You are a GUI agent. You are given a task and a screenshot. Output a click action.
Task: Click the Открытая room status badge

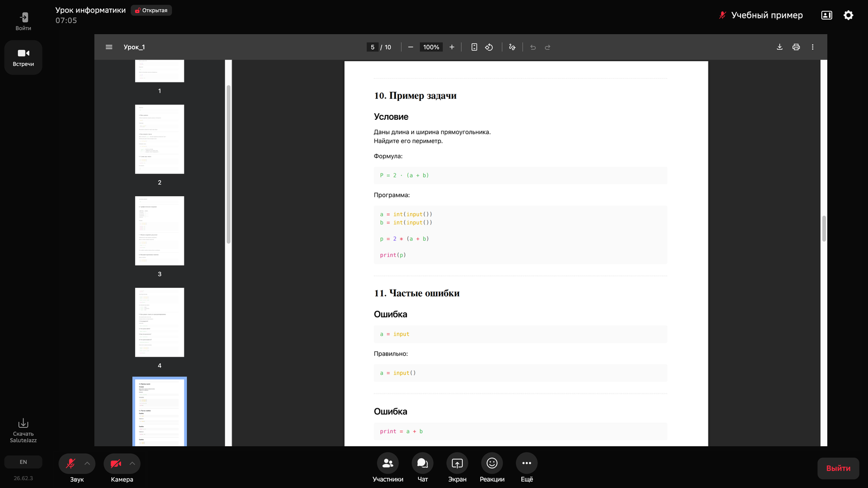(151, 10)
